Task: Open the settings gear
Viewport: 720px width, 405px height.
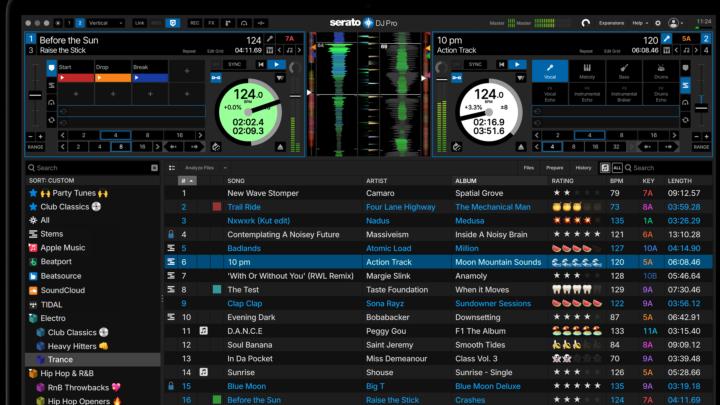Action: 658,23
